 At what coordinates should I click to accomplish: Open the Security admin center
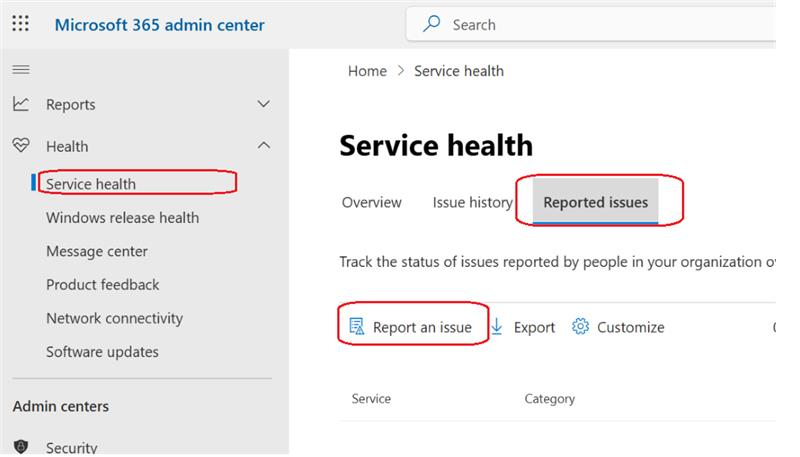click(71, 447)
